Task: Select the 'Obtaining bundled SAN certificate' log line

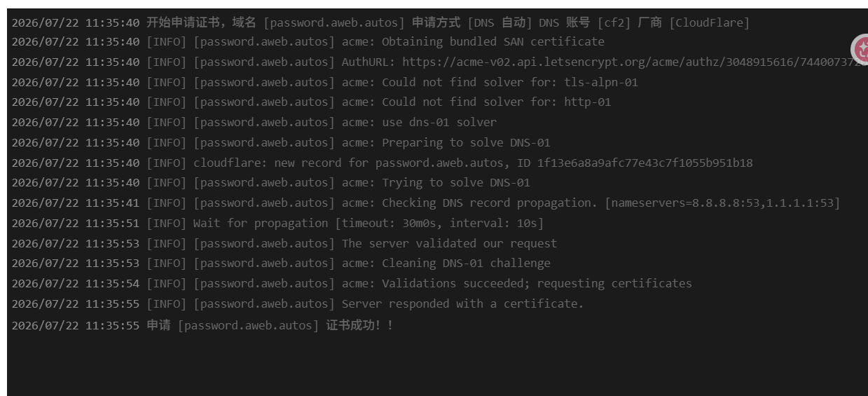Action: click(x=308, y=42)
